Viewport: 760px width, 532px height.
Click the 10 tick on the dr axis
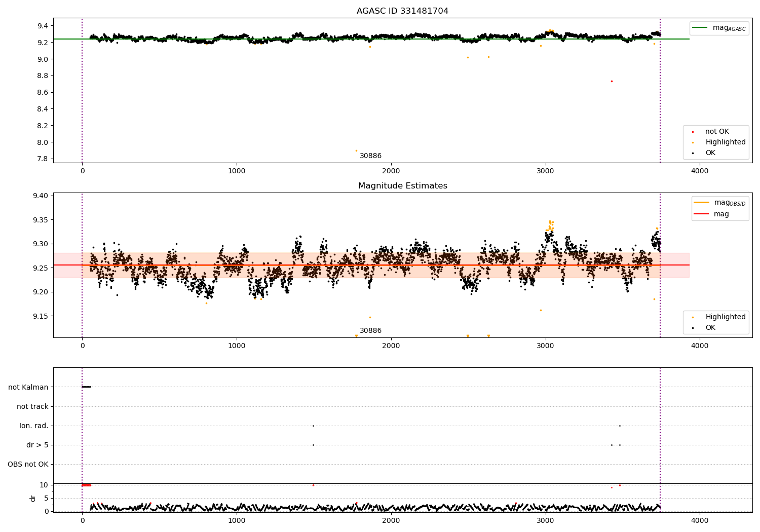(44, 485)
